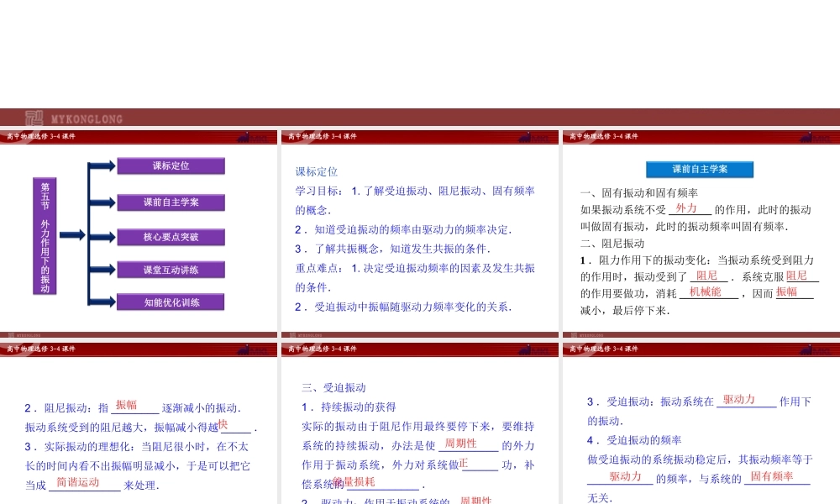This screenshot has height=504, width=840.
Task: Click header logo on first slide
Action: [x=251, y=137]
